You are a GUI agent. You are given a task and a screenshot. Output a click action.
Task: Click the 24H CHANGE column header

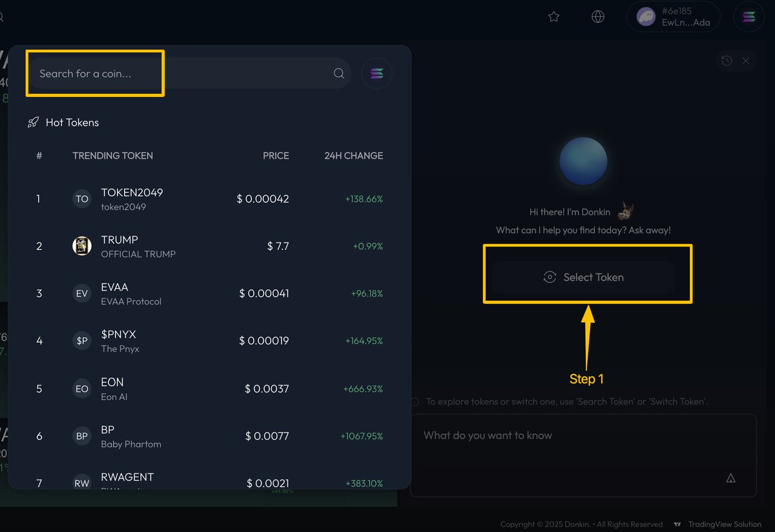point(353,156)
